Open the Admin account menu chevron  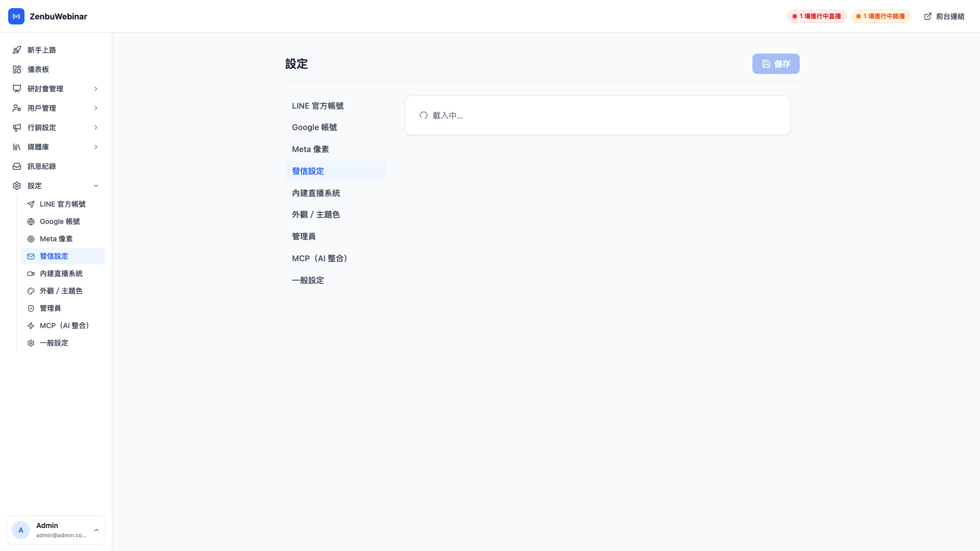pos(96,530)
